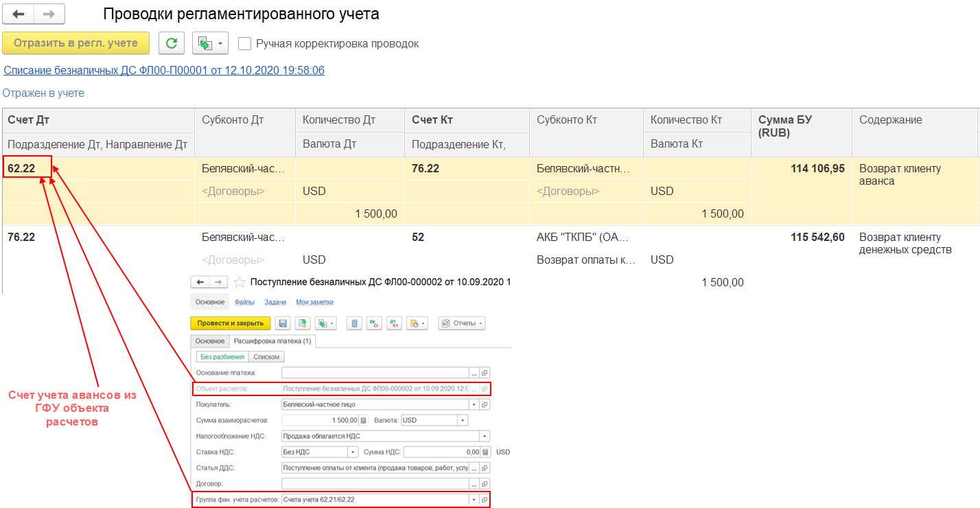Go forward with the main window's right arrow
The height and width of the screenshot is (508, 980).
tap(49, 14)
